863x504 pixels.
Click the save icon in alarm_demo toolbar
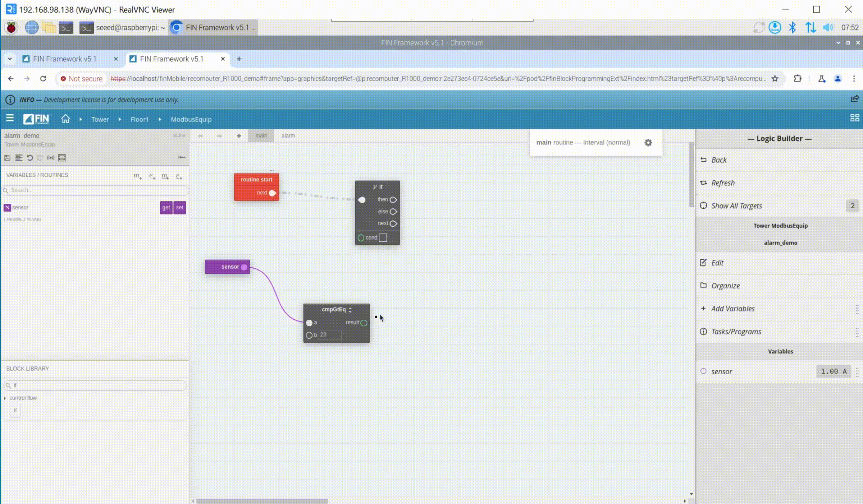[x=7, y=158]
